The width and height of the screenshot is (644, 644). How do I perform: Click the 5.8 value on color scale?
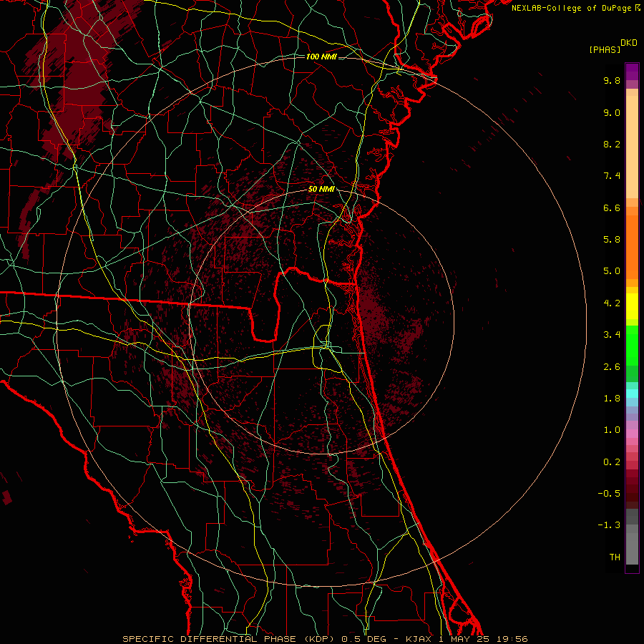pyautogui.click(x=612, y=240)
